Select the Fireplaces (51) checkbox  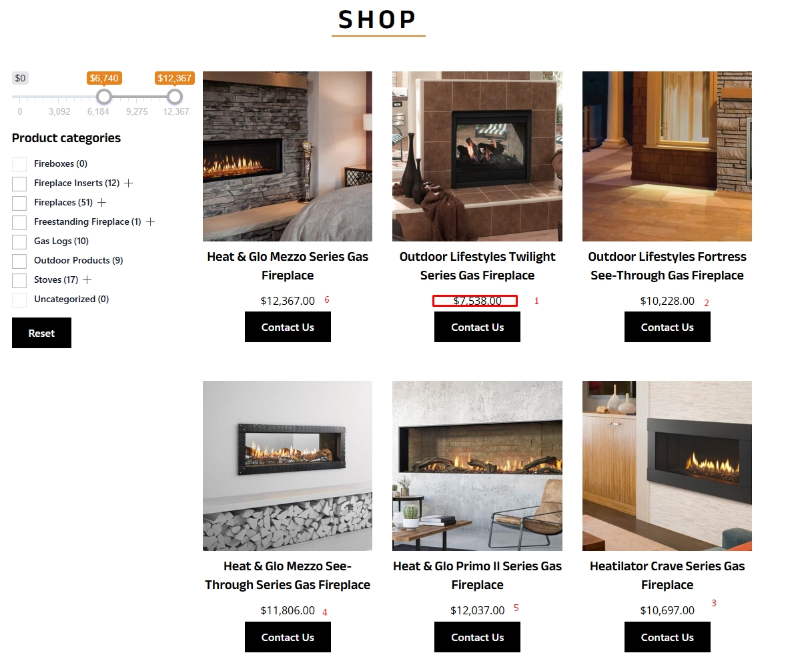(x=19, y=203)
